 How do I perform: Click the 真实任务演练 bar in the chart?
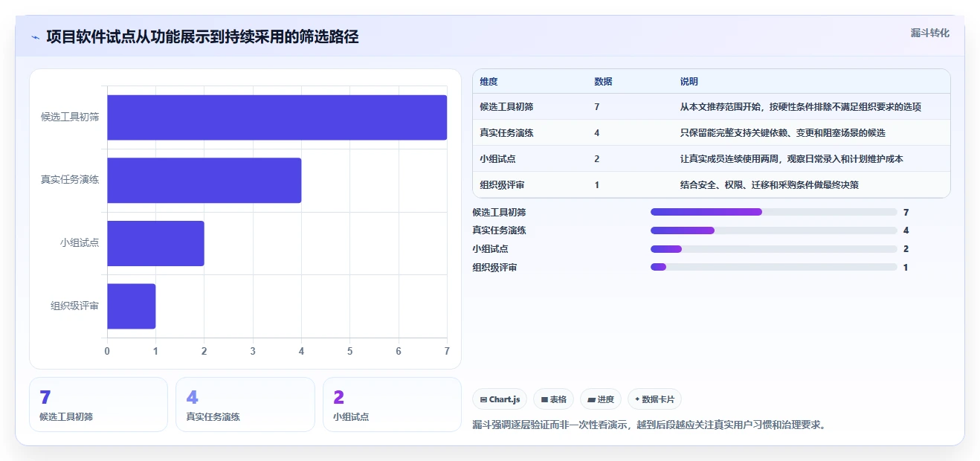204,180
